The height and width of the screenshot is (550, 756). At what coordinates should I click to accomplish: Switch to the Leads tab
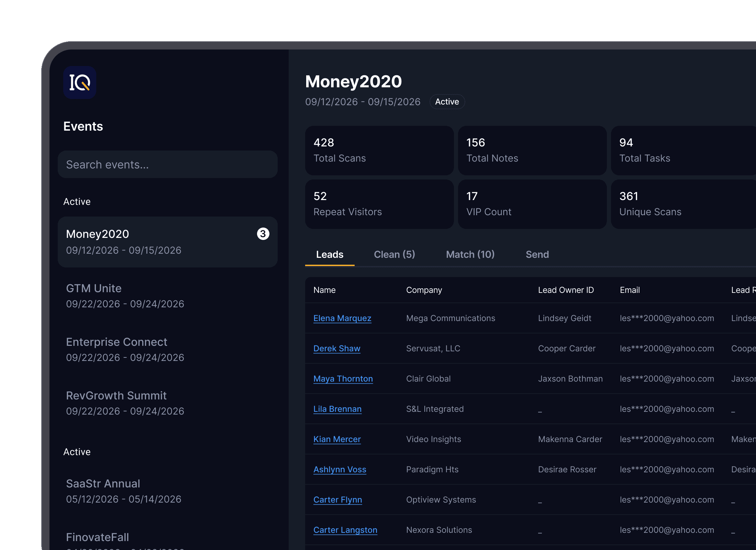coord(330,254)
